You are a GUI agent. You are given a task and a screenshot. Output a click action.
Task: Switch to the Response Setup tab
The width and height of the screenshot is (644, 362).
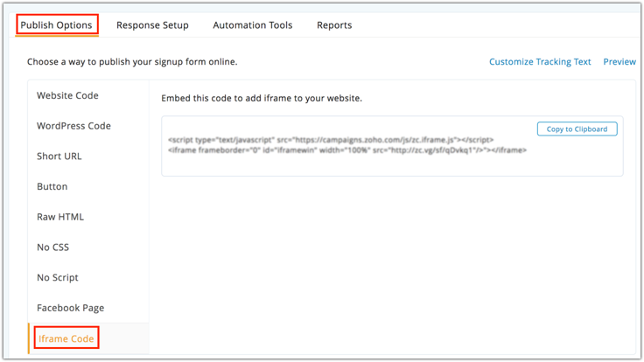coord(152,25)
